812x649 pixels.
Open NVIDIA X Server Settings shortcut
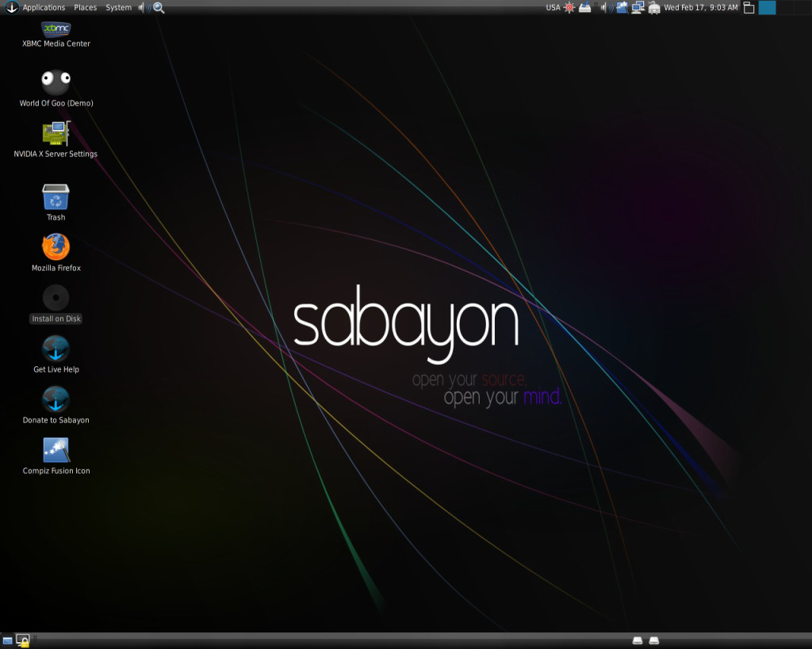56,132
